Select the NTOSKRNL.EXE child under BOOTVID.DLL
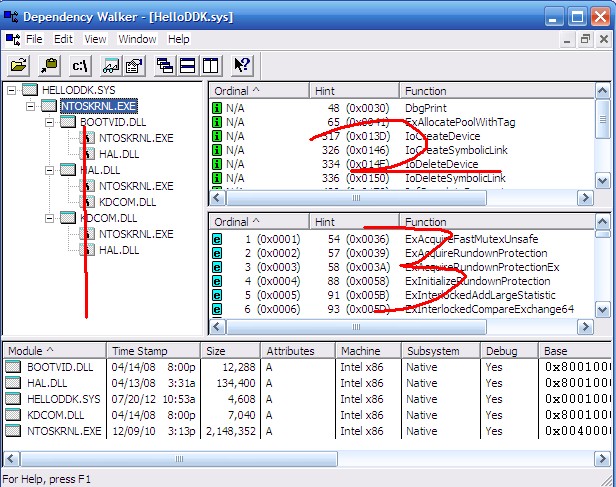 136,138
